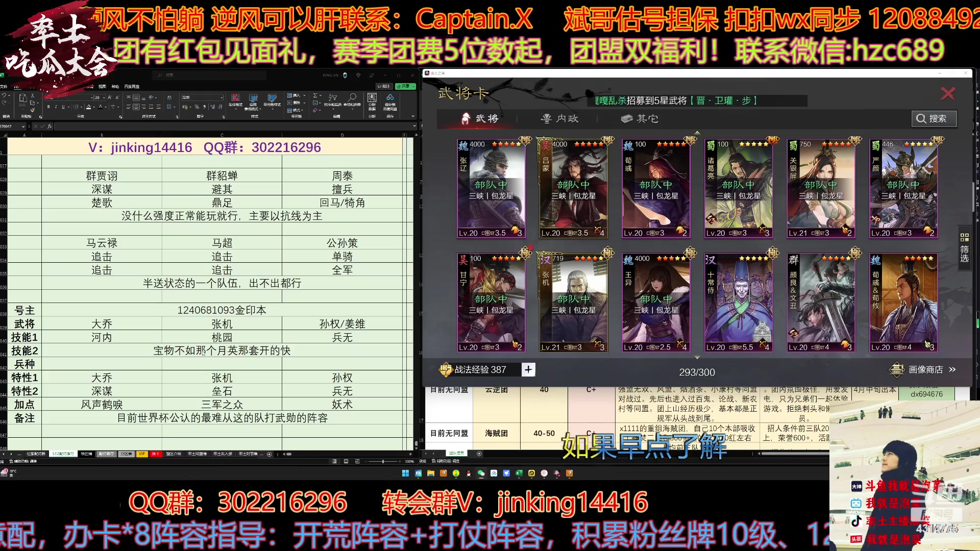The image size is (980, 551).
Task: Switch to the 其它 tab in the game
Action: 640,118
